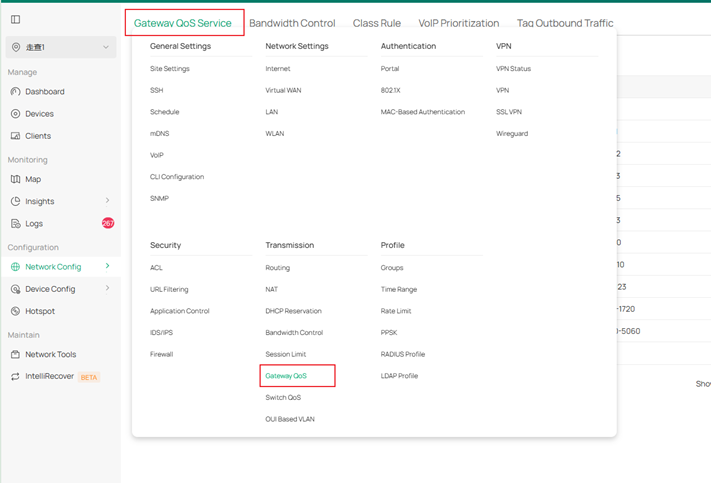Open the Switch QoS link
The height and width of the screenshot is (483, 711).
point(283,397)
